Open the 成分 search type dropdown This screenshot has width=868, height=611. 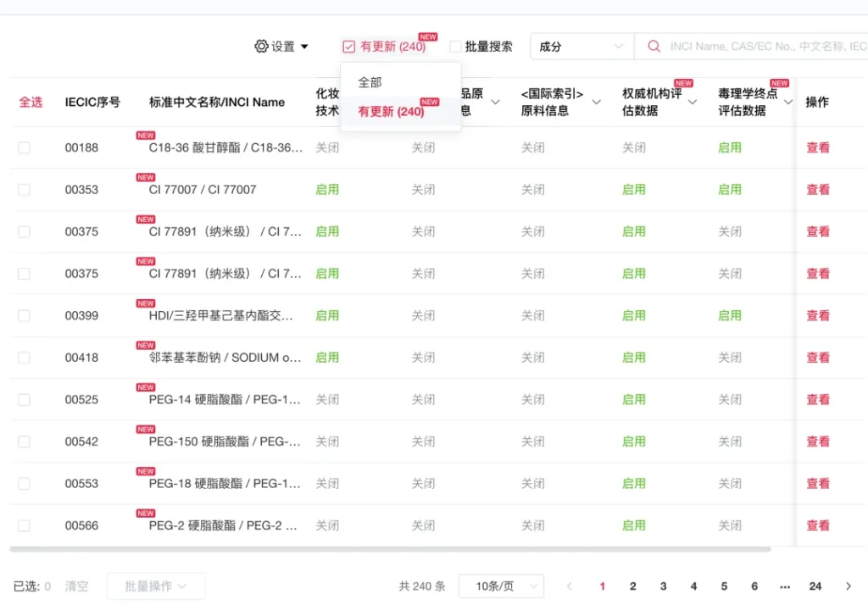point(581,47)
